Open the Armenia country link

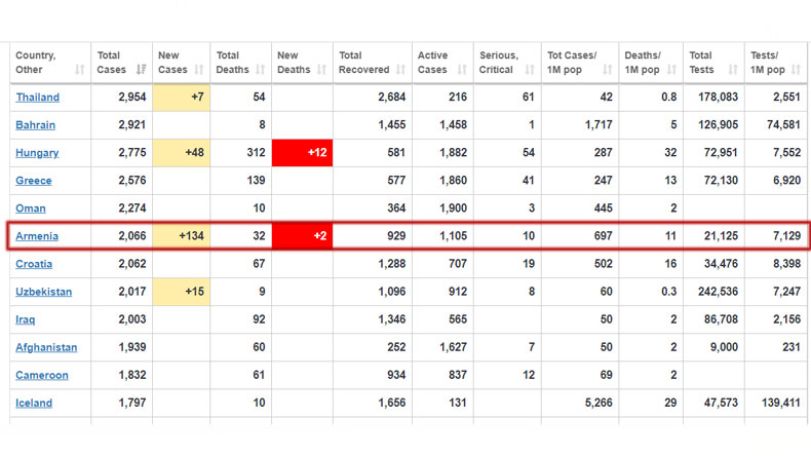[x=37, y=236]
